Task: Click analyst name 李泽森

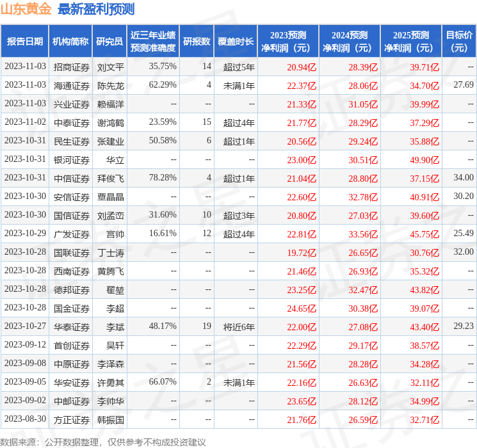Action: 111,364
